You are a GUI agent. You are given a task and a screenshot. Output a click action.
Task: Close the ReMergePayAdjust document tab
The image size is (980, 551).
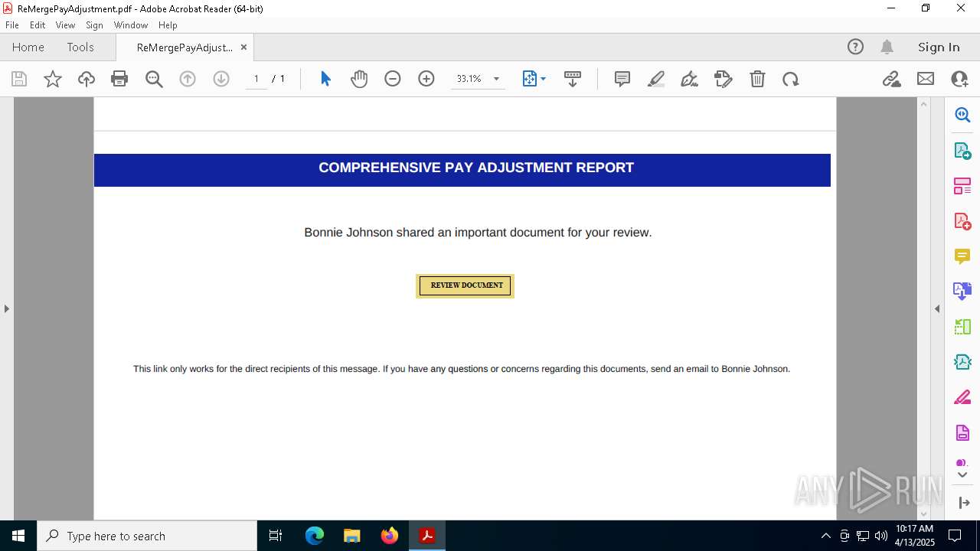(243, 47)
